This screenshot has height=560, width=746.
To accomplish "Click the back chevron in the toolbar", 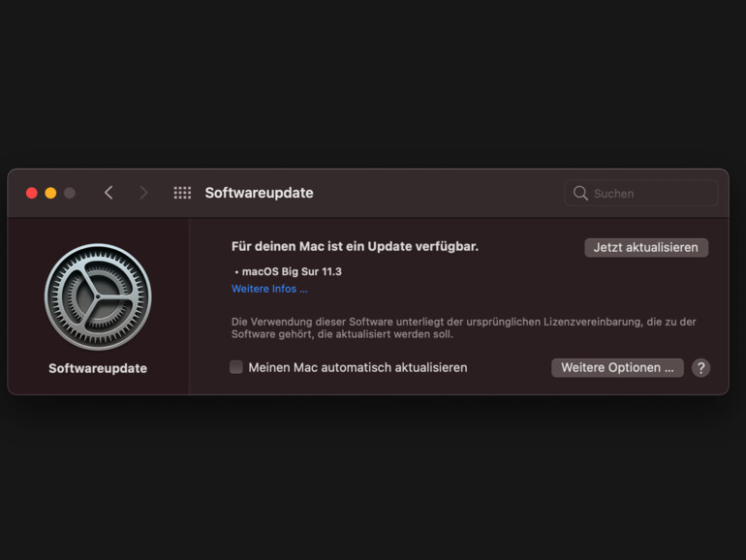I will point(109,193).
